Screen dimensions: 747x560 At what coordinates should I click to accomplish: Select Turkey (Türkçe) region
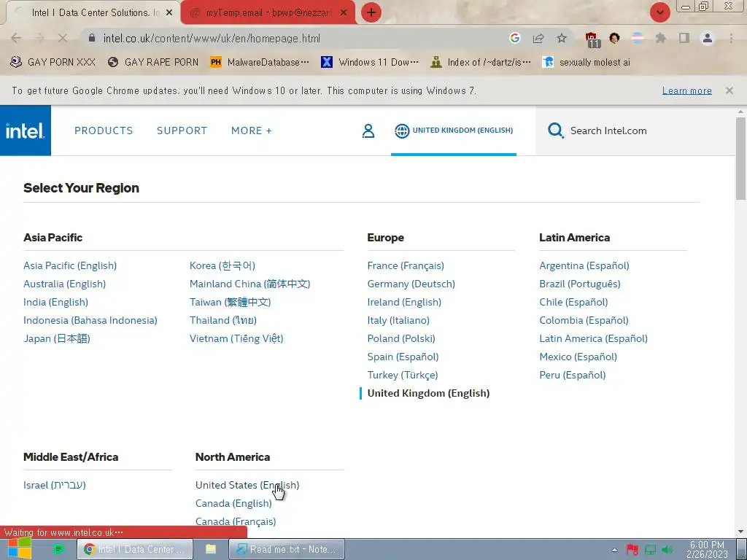(x=403, y=375)
